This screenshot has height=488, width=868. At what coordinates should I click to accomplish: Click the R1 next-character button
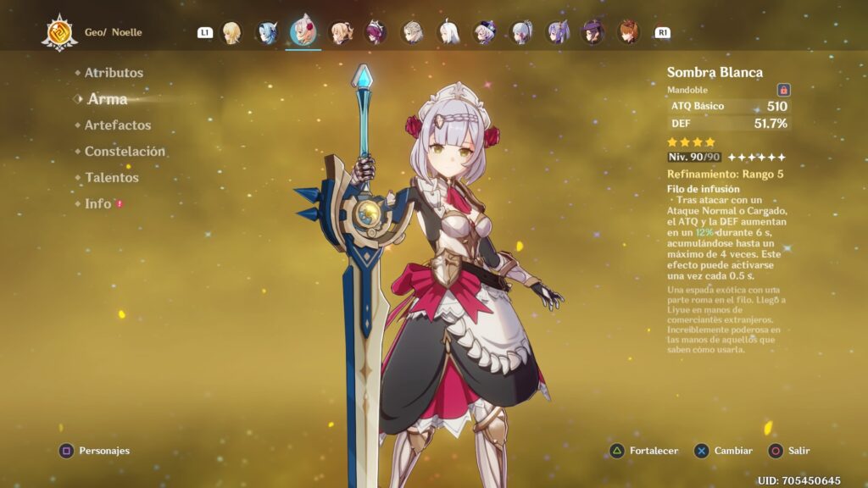662,33
